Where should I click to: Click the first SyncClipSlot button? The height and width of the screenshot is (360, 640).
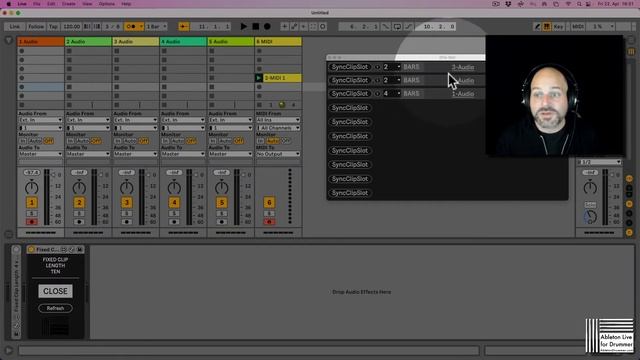coord(350,67)
